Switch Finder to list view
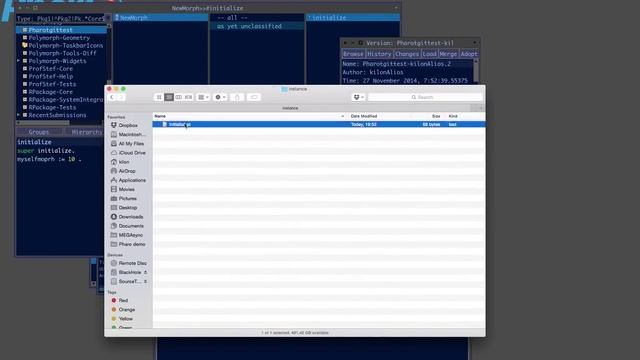Image resolution: width=640 pixels, height=360 pixels. point(169,97)
